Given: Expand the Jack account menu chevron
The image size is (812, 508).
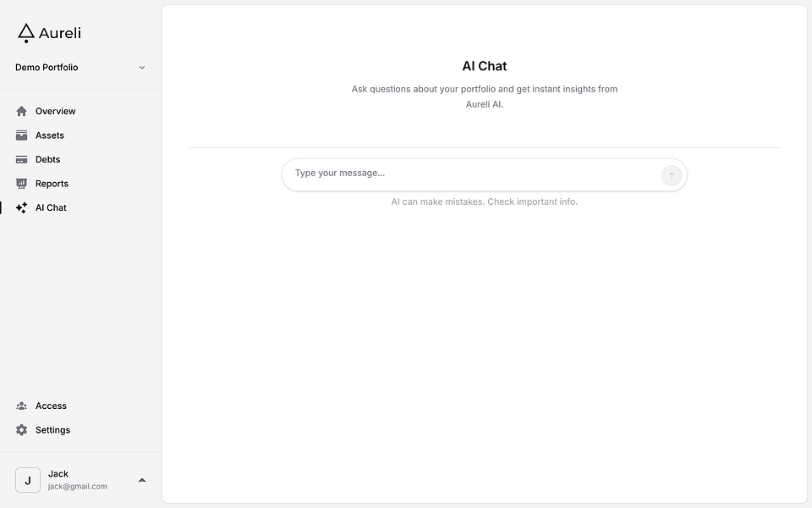Looking at the screenshot, I should (x=142, y=480).
